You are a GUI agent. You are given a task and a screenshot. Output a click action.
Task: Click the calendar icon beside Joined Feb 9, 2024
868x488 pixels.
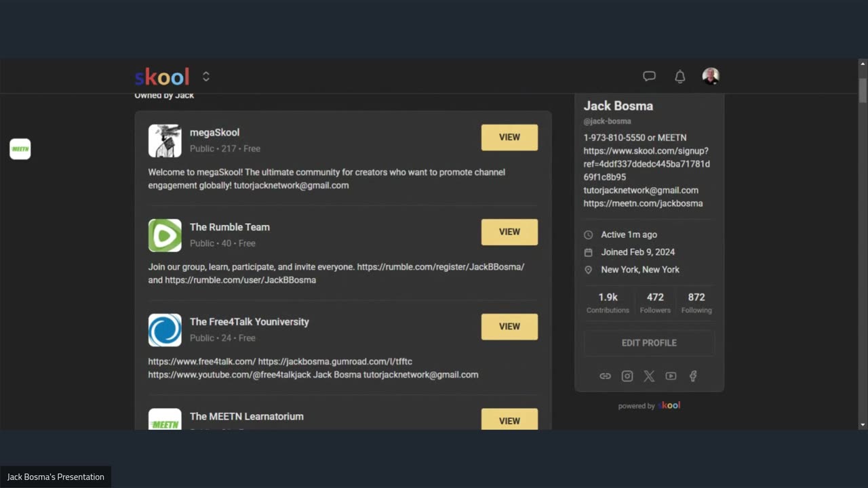588,252
